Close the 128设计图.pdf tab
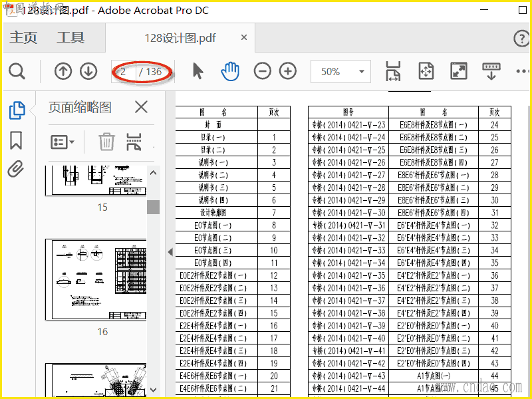 tap(244, 38)
